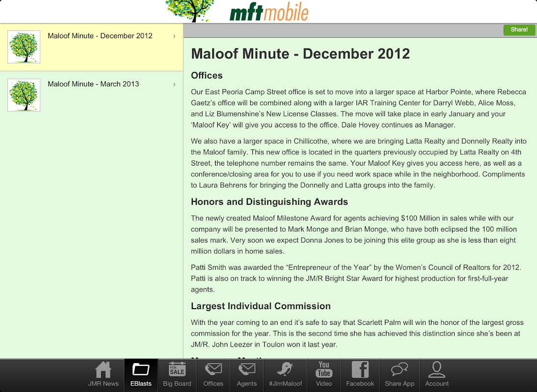Screen dimensions: 537x392
Task: Click the green Share! button
Action: tap(519, 30)
